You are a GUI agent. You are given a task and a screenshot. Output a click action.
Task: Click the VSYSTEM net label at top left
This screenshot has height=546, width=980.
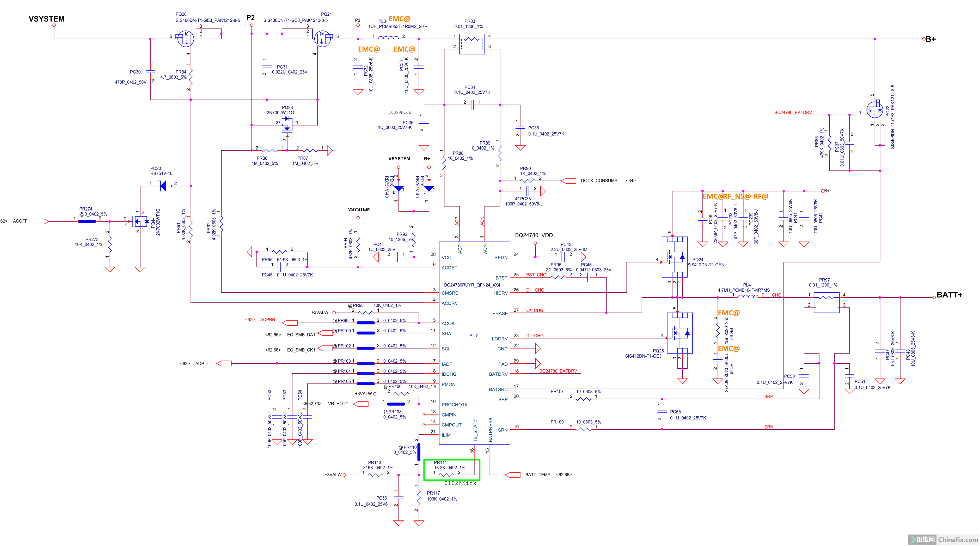click(46, 19)
